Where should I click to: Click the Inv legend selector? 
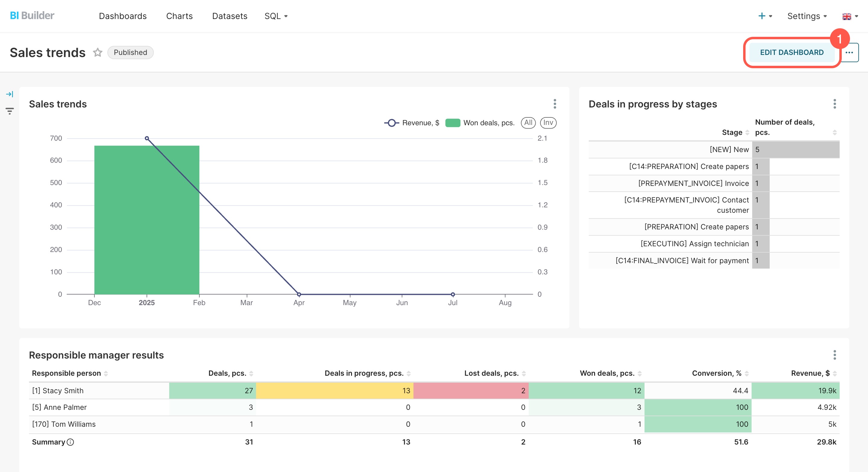tap(548, 123)
